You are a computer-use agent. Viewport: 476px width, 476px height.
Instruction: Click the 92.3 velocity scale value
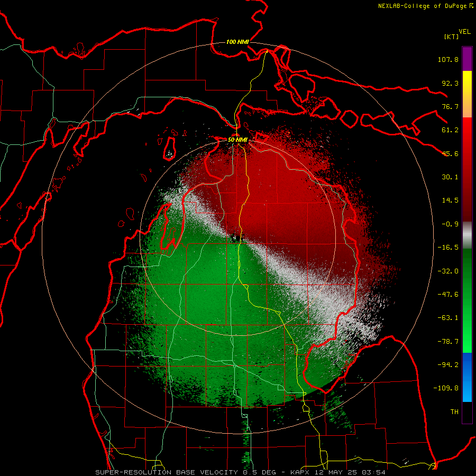(x=450, y=83)
